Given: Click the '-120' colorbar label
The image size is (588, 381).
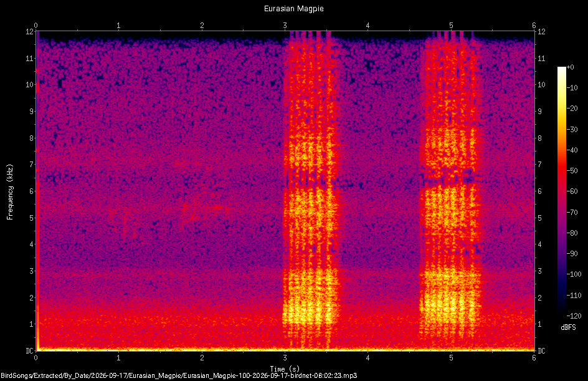Looking at the screenshot, I should click(574, 316).
